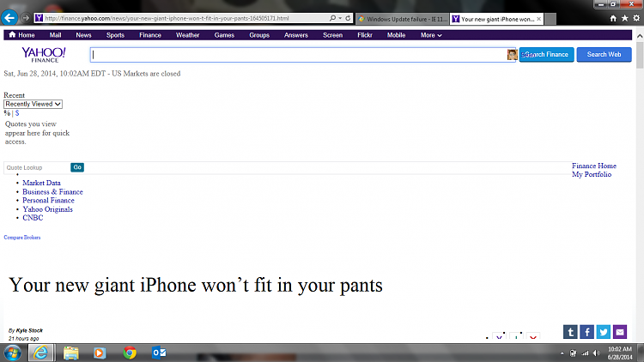Open Internet Explorer from the taskbar
The width and height of the screenshot is (644, 362).
40,353
